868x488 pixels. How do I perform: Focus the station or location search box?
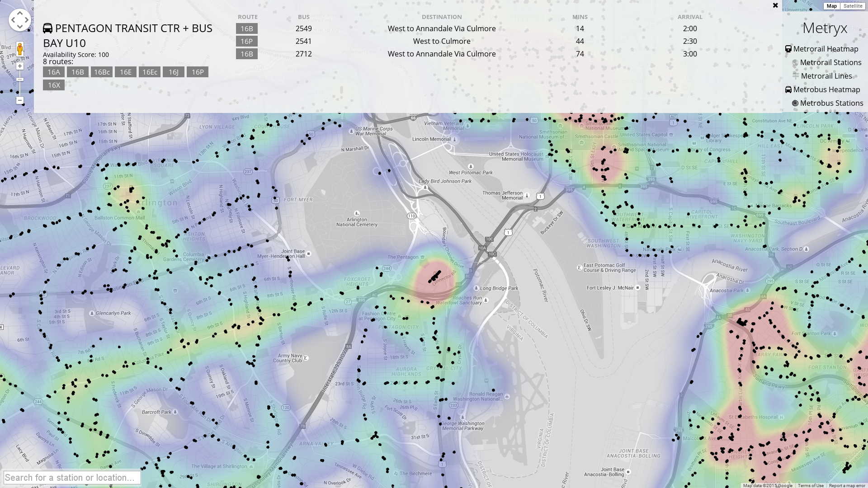click(x=72, y=478)
